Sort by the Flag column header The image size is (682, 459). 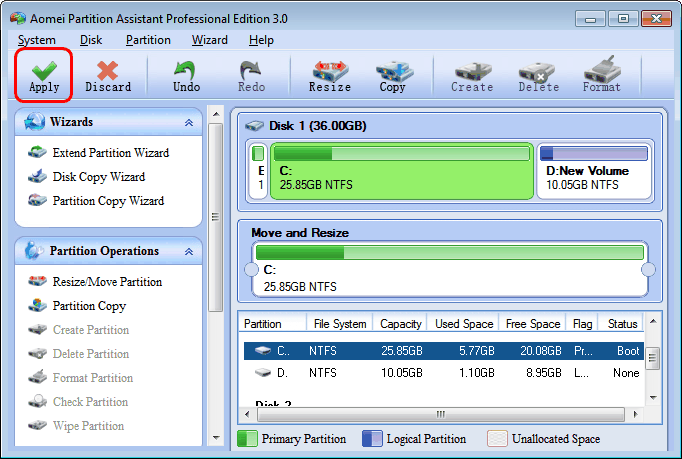(582, 324)
